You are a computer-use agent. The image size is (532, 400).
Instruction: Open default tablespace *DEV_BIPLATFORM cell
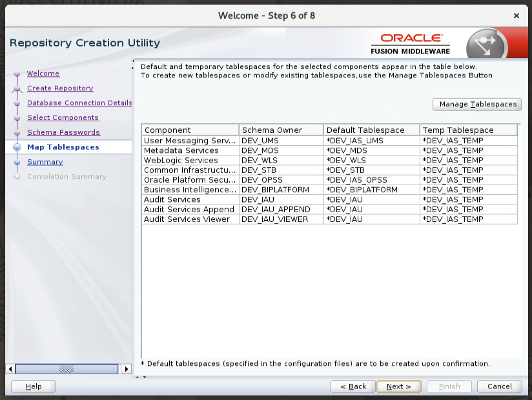371,190
